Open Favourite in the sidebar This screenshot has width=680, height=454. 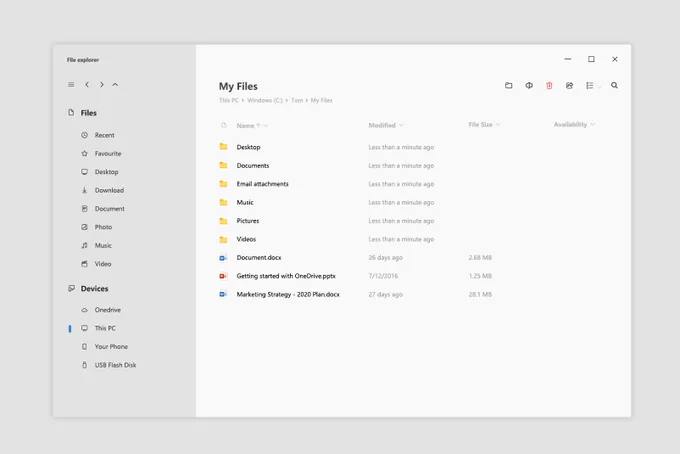click(101, 154)
